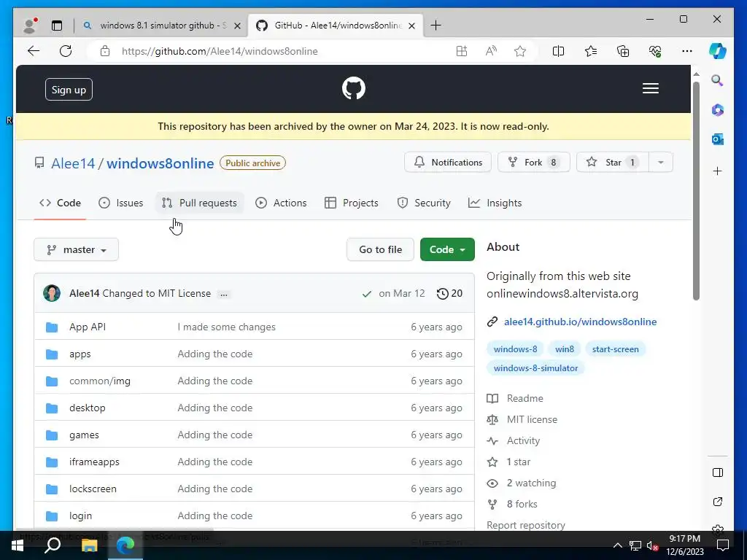This screenshot has width=747, height=560.
Task: Open the Actions tab
Action: tap(281, 203)
